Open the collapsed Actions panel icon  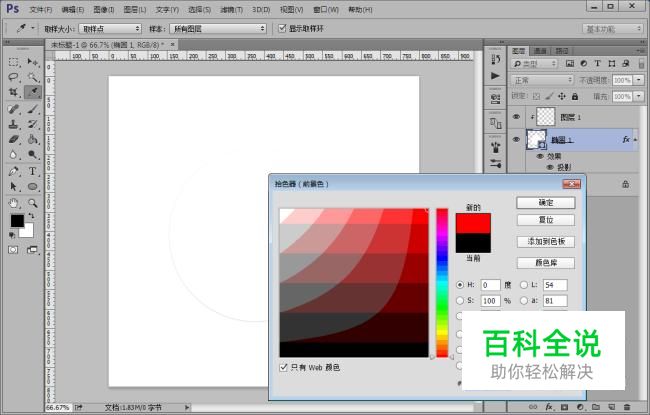tap(495, 76)
